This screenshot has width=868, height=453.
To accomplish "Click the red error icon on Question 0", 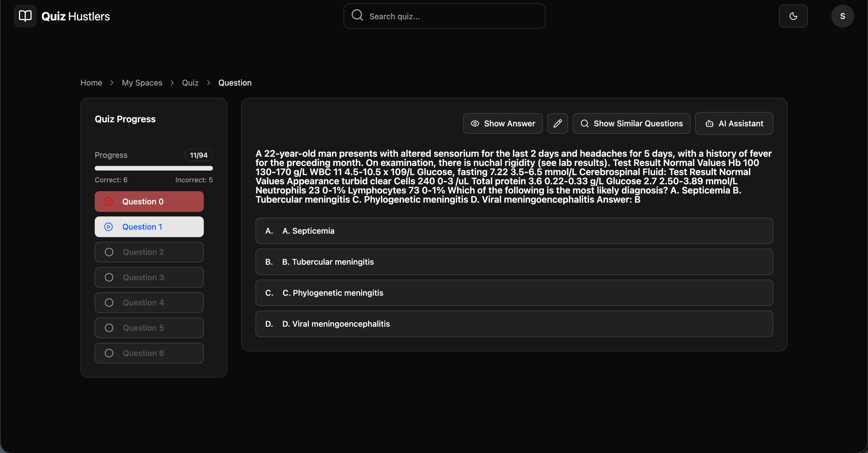I will click(x=108, y=201).
